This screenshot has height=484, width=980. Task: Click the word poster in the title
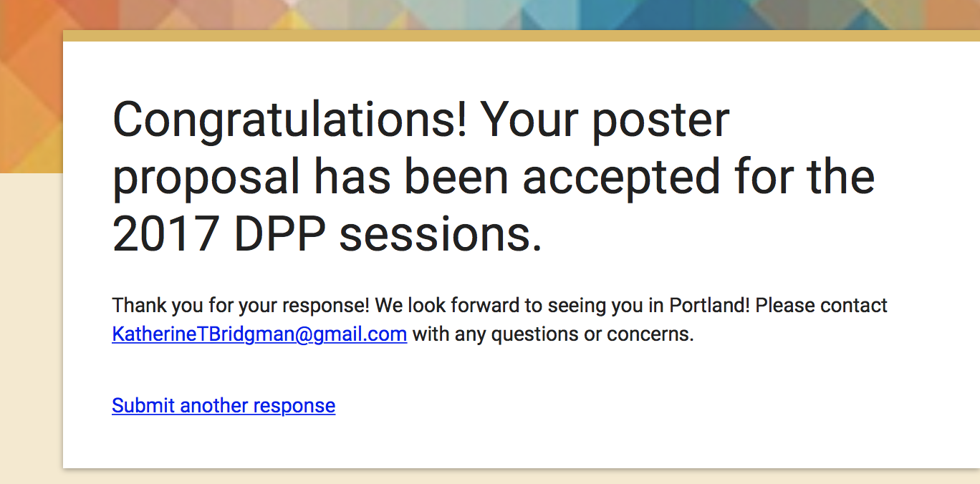660,122
